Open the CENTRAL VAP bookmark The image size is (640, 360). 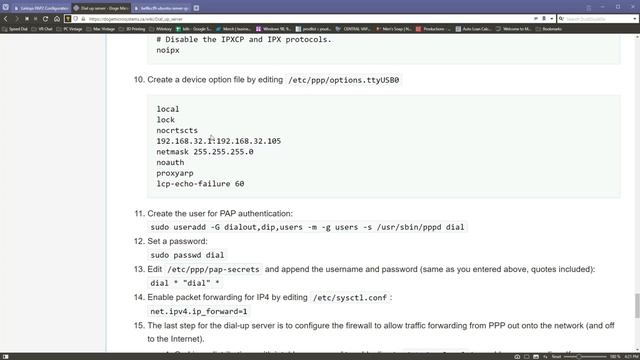click(353, 29)
